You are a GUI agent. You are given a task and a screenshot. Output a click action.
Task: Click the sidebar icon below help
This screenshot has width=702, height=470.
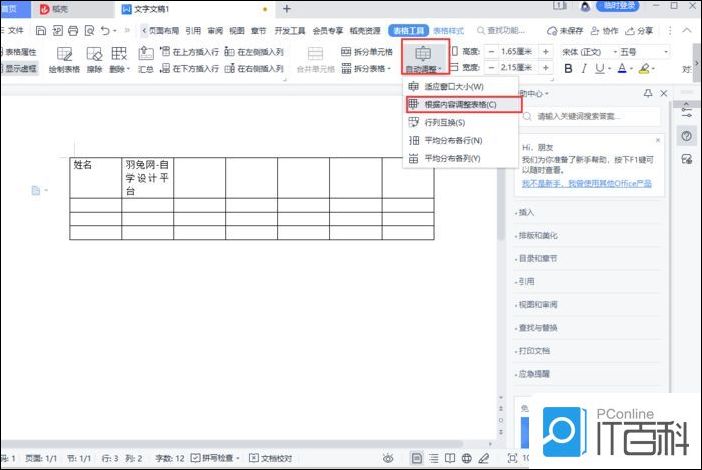686,159
